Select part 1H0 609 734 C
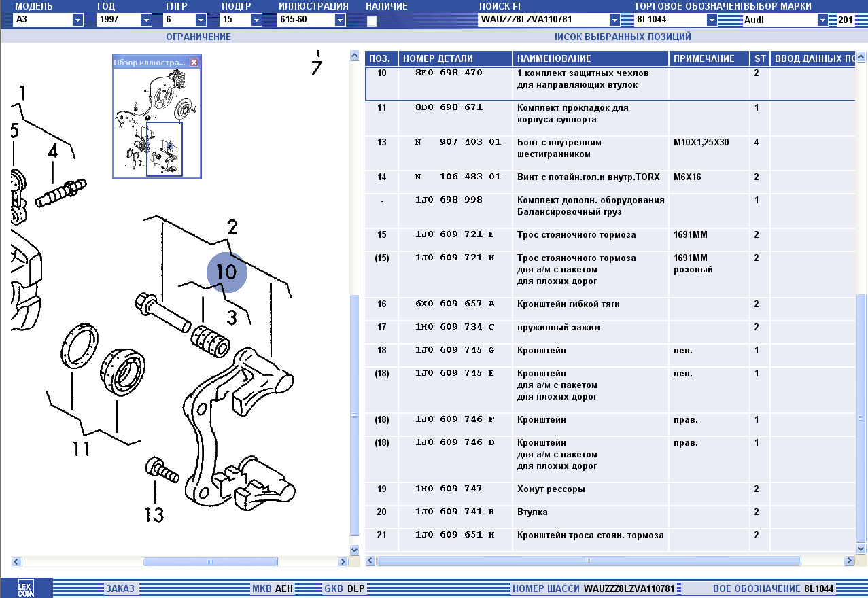This screenshot has width=868, height=598. (x=455, y=328)
